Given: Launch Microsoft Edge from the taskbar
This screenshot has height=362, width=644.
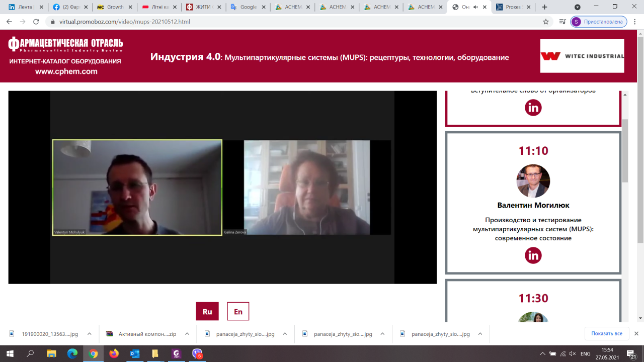Looking at the screenshot, I should 72,353.
